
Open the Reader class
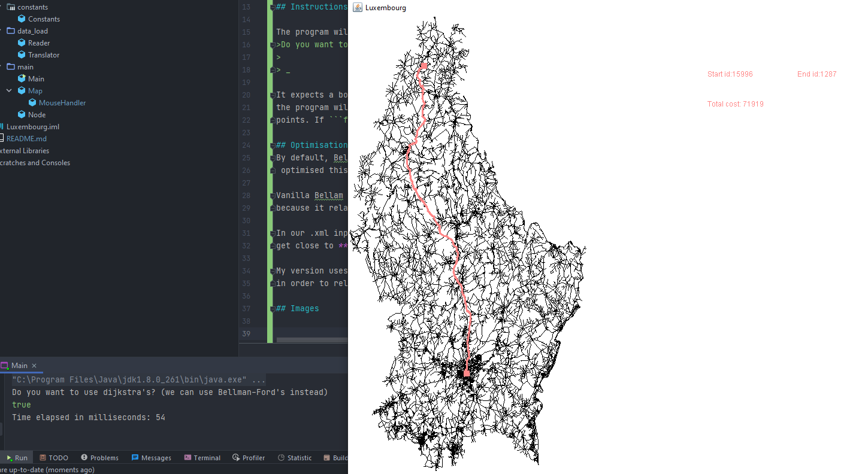click(x=39, y=43)
